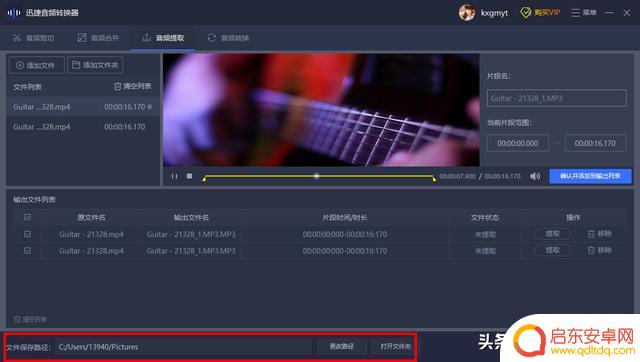This screenshot has width=640, height=362.
Task: Toggle the select-all checkbox in table header
Action: 27,217
